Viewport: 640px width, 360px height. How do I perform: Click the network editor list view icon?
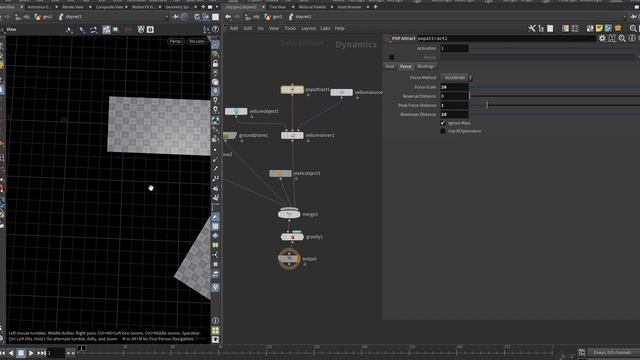(x=575, y=28)
